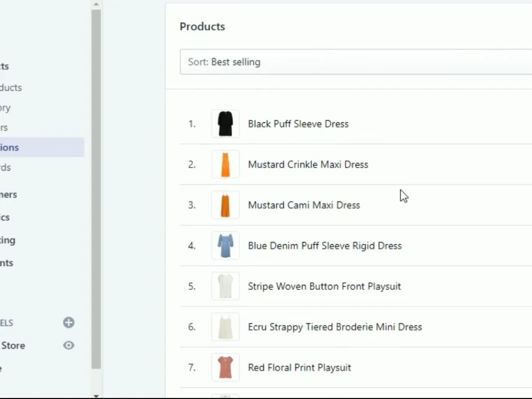Click the Blue Denim Puff Sleeve Rigid Dress thumbnail
The height and width of the screenshot is (399, 532).
tap(225, 246)
